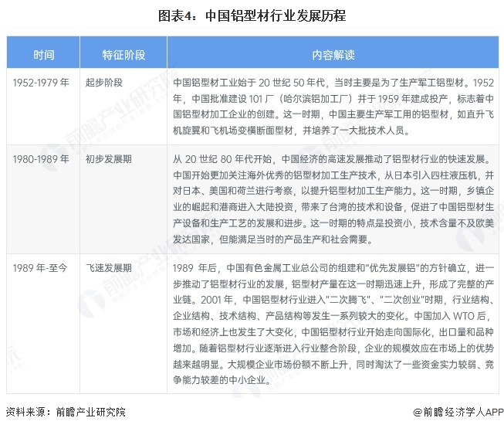Select the 内容解读 column header
This screenshot has width=504, height=428.
333,53
